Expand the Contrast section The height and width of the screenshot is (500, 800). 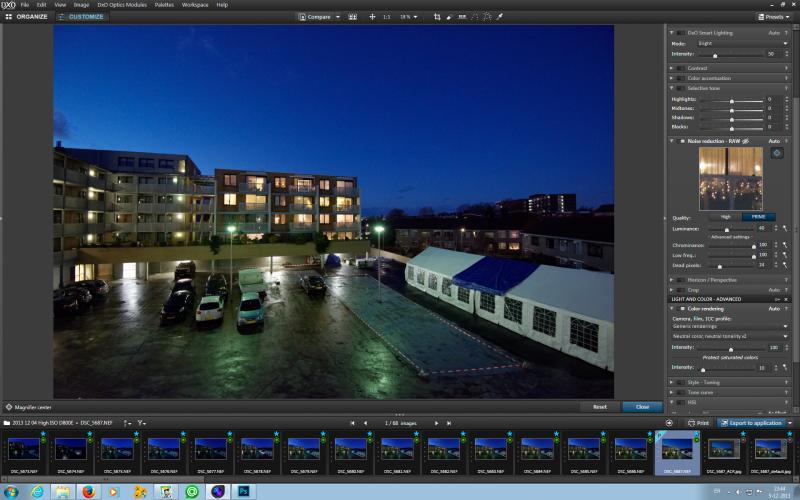(x=671, y=68)
